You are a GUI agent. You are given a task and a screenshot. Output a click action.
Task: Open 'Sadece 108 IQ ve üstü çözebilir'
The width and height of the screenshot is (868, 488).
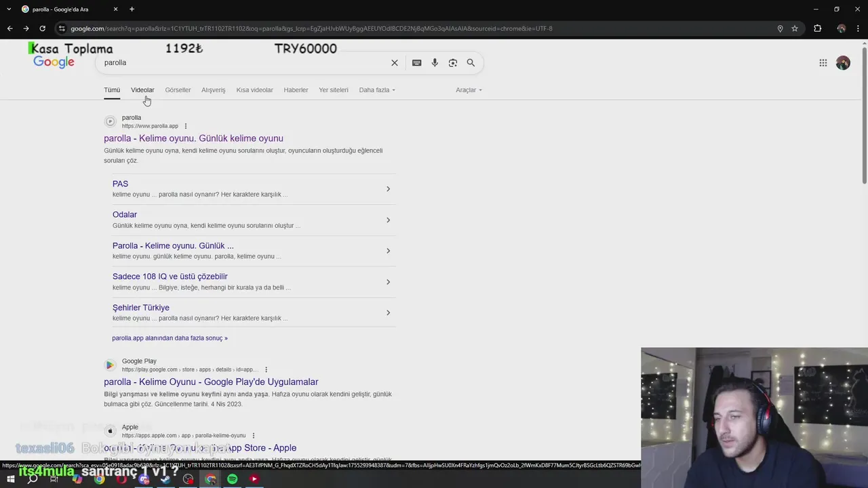pyautogui.click(x=170, y=277)
